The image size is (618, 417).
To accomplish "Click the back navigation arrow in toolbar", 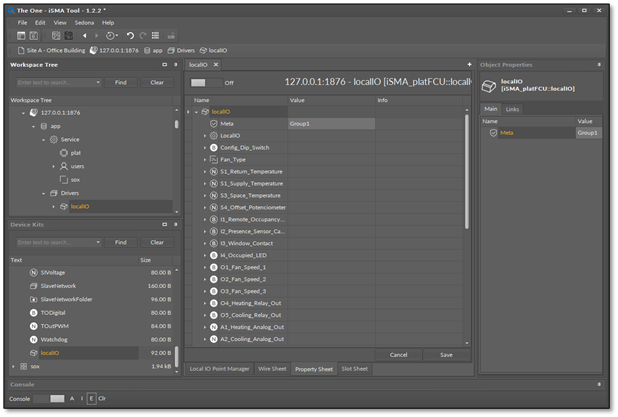I will 84,35.
